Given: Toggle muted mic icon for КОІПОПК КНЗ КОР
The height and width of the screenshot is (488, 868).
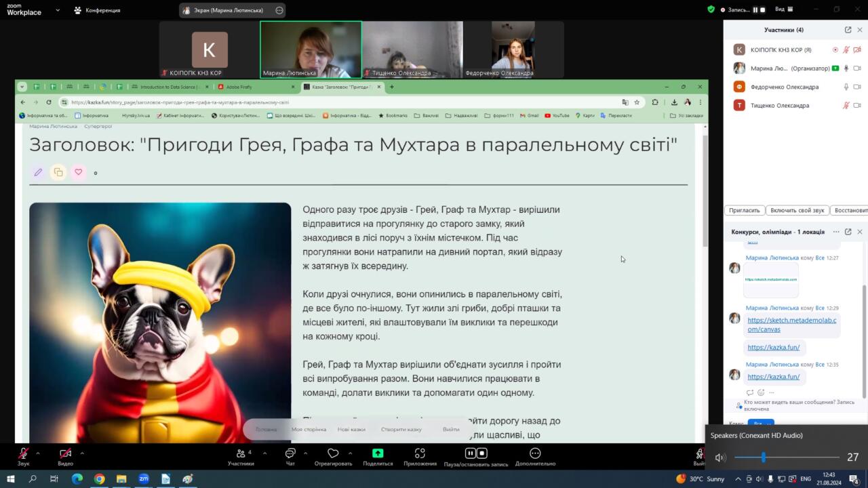Looking at the screenshot, I should tap(846, 49).
